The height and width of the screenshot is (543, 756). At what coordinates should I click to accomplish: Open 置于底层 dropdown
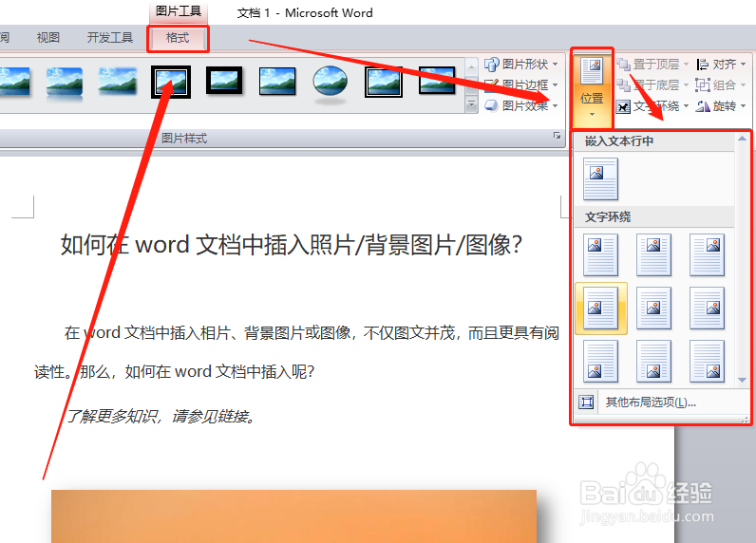pyautogui.click(x=652, y=84)
